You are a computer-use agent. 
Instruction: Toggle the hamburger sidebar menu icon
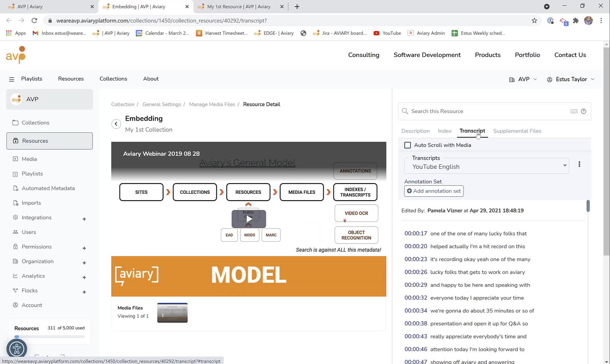tap(11, 79)
